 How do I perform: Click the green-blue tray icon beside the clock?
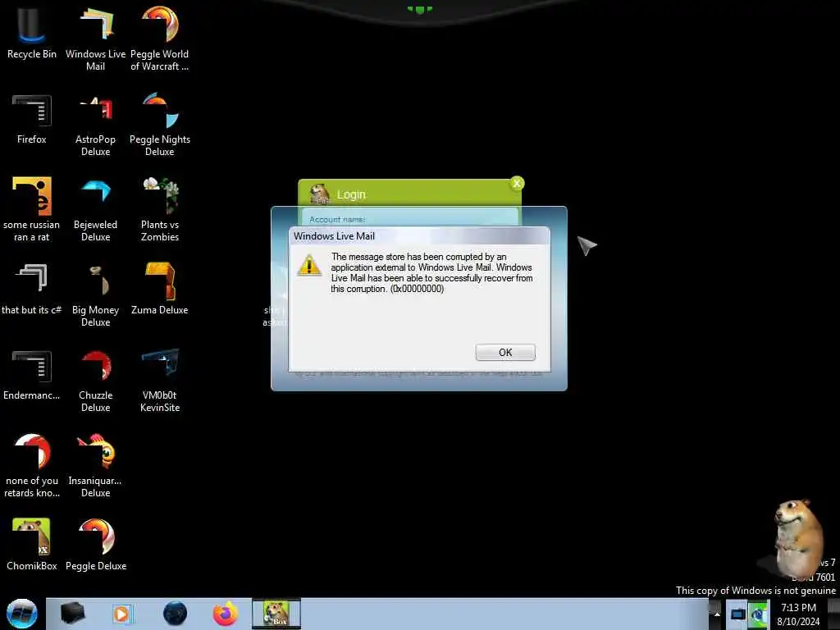758,614
